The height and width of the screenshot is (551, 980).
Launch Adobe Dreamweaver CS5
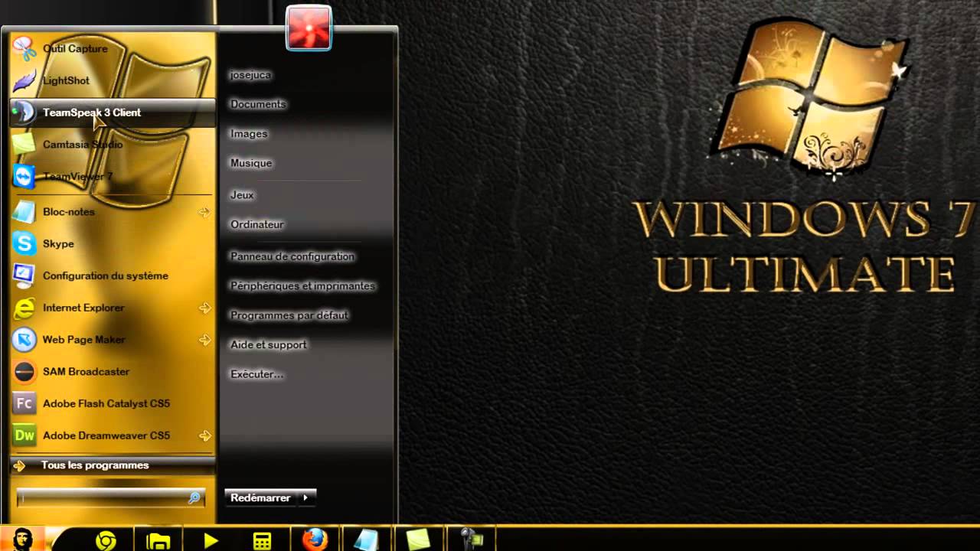pos(113,435)
